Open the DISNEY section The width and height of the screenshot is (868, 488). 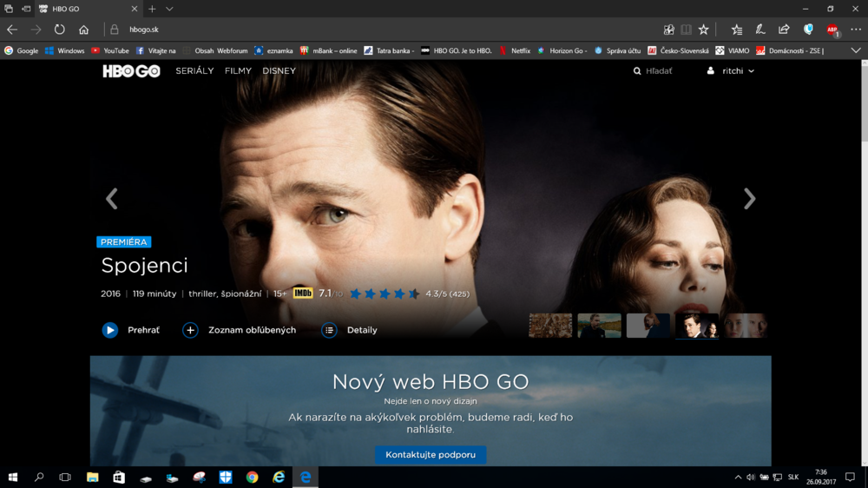tap(279, 71)
